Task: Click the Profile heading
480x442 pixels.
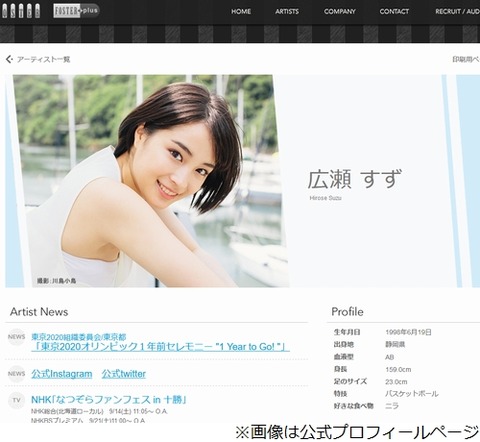Action: [347, 312]
